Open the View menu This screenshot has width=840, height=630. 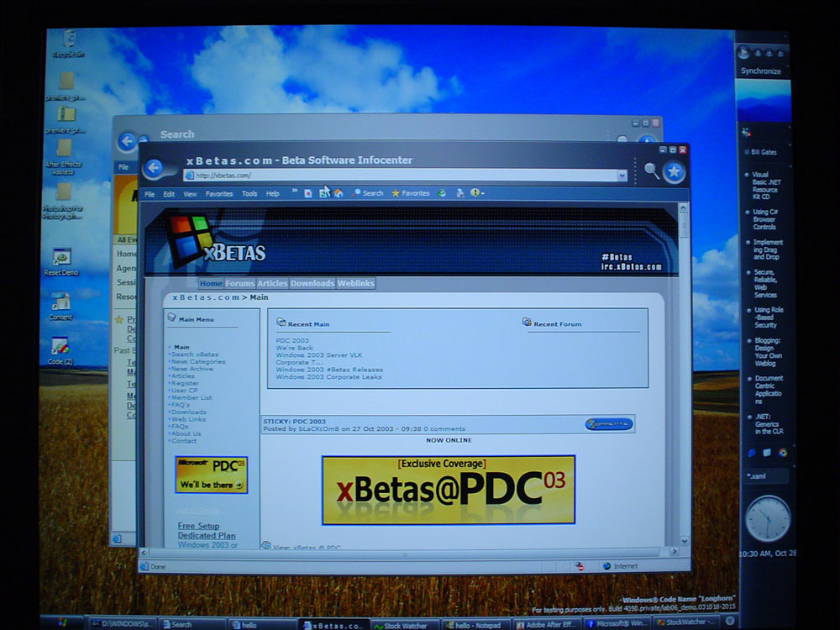pos(190,194)
